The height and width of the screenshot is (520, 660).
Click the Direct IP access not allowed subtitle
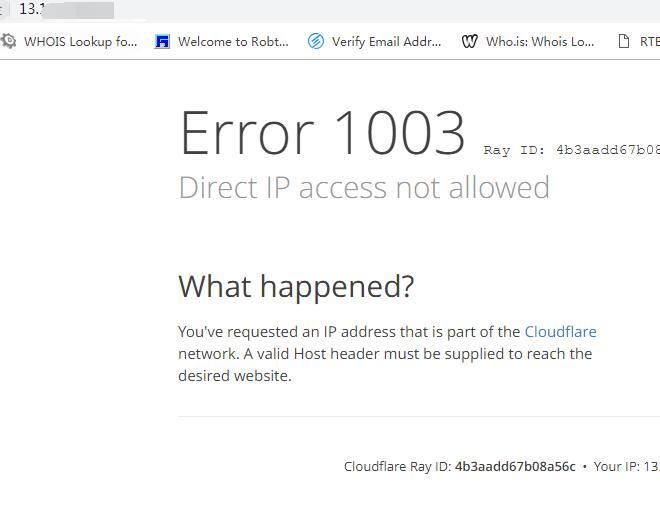[364, 187]
